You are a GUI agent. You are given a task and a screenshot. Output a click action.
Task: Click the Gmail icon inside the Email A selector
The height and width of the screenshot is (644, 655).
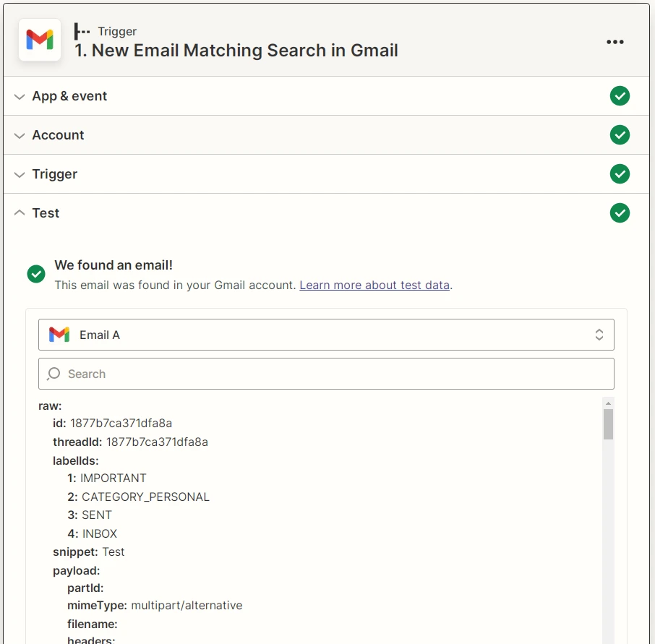59,334
